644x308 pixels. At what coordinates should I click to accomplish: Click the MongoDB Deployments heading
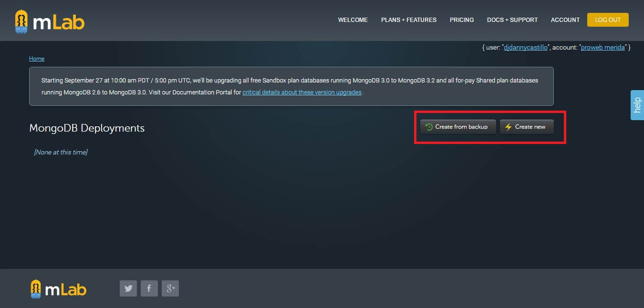click(87, 128)
